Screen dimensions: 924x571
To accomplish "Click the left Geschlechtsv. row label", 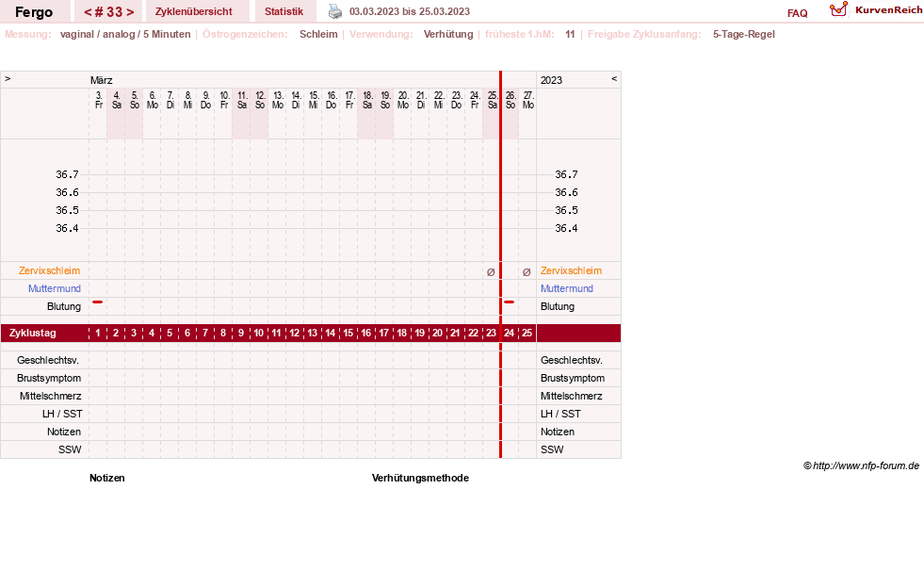I will pos(48,360).
